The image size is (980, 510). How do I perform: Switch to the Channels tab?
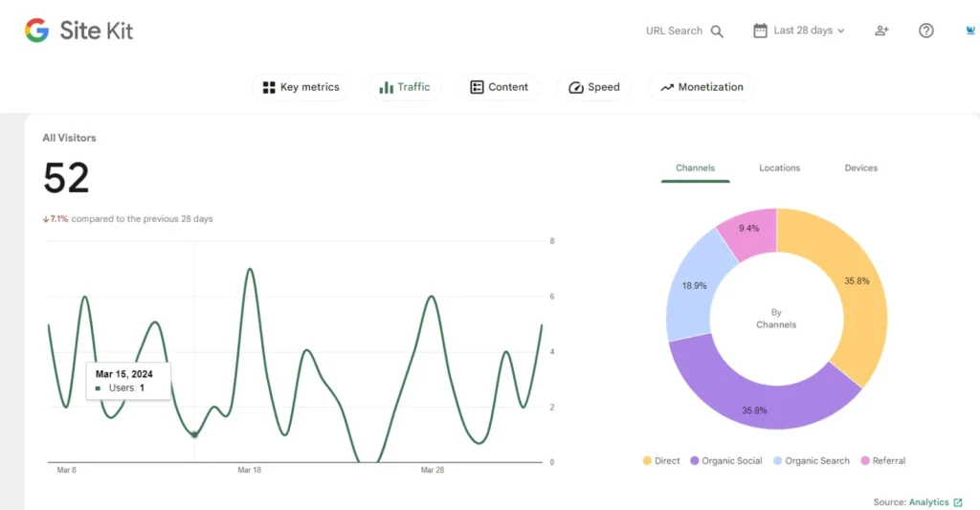click(x=695, y=168)
